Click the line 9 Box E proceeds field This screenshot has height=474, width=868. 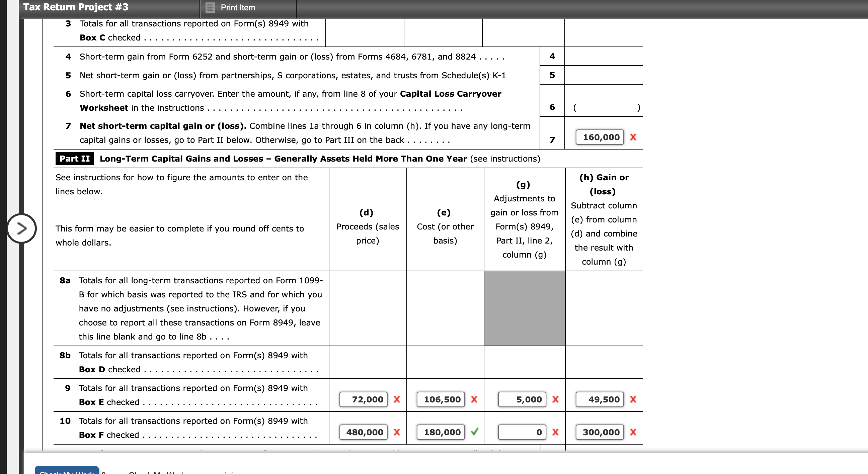pos(363,399)
